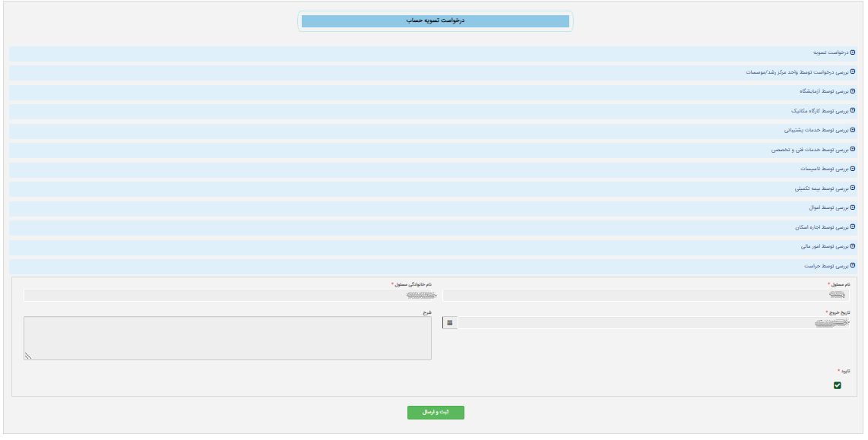Expand the بررسی درخواست توسط واحد مرکز رشد/موسسات section
Screen dimensions: 868x440
coord(800,72)
